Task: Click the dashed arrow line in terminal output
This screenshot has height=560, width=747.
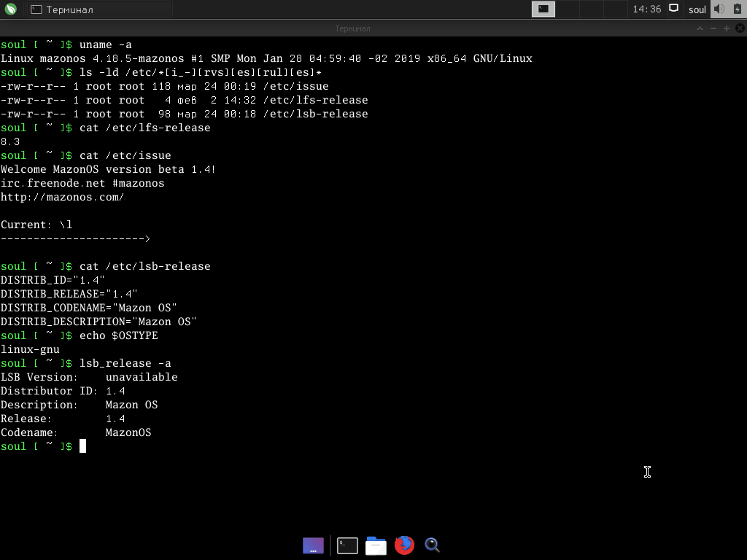Action: 75,238
